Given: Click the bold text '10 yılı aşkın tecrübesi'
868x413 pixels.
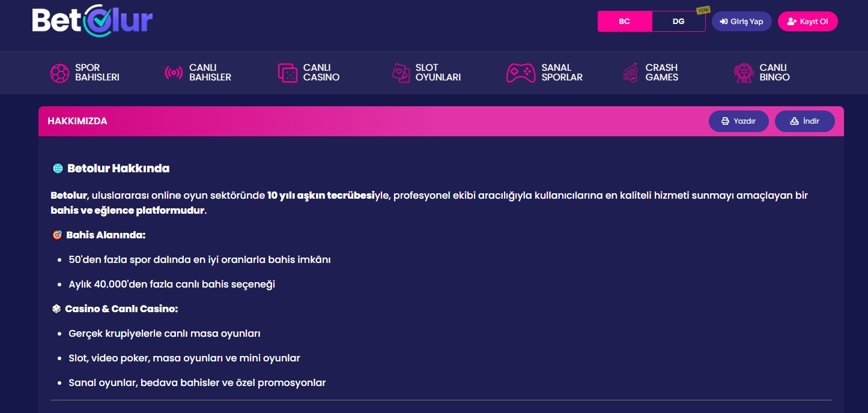Looking at the screenshot, I should click(x=321, y=196).
